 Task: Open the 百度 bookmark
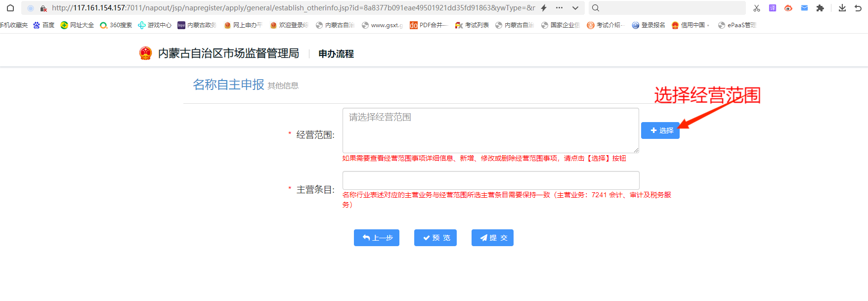tap(43, 25)
